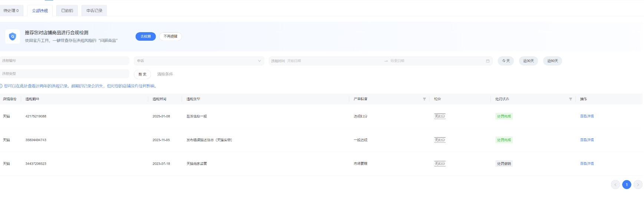Go to the previous page arrow
This screenshot has width=644, height=202.
pyautogui.click(x=615, y=185)
